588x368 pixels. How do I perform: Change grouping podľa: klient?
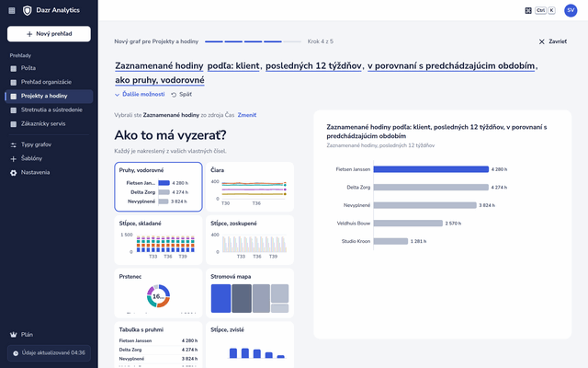tap(233, 65)
